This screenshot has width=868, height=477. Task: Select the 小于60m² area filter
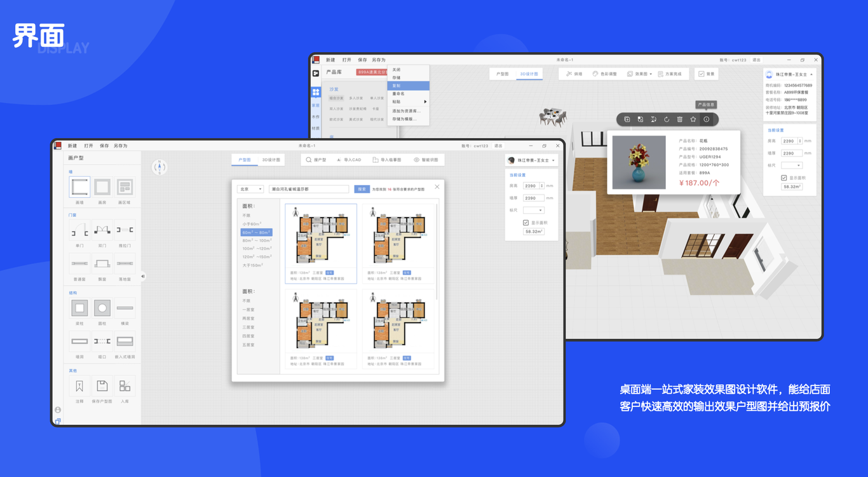pyautogui.click(x=252, y=224)
